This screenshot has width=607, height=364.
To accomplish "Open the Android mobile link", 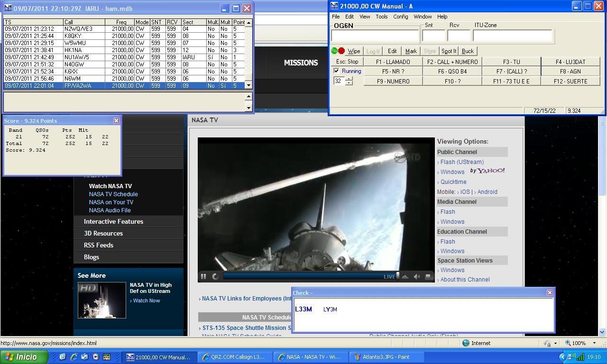I will 487,192.
